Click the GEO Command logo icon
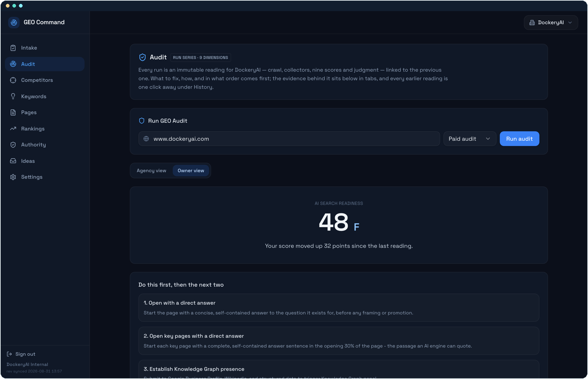The width and height of the screenshot is (588, 379). coord(14,22)
